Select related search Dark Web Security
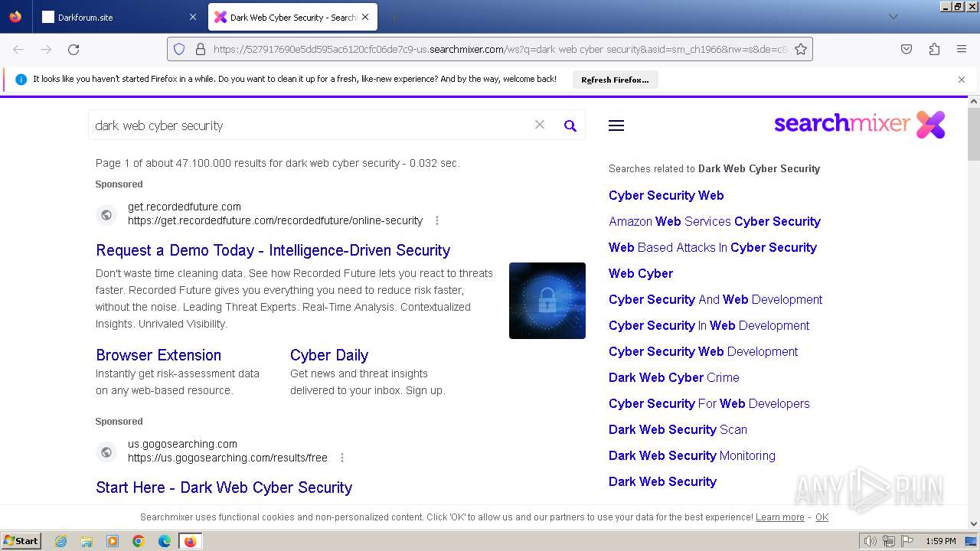Viewport: 980px width, 551px height. tap(662, 481)
